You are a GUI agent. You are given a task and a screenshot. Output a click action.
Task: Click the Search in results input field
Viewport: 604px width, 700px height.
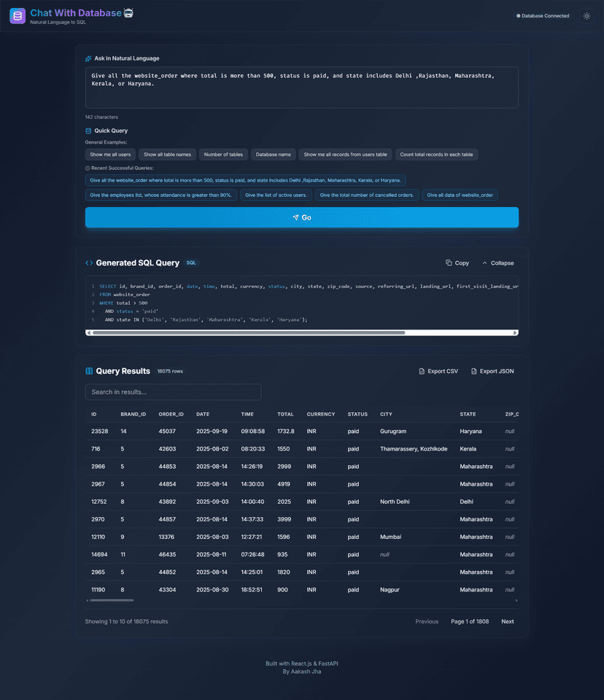173,392
